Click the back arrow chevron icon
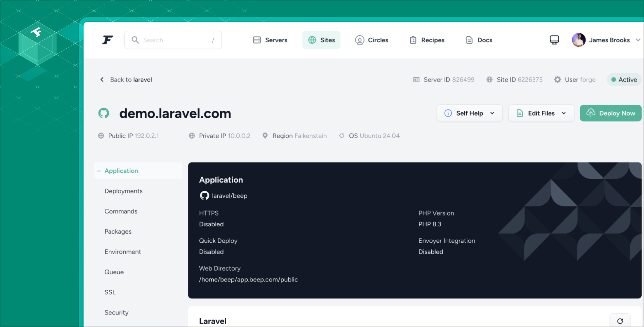The height and width of the screenshot is (327, 644). point(102,80)
